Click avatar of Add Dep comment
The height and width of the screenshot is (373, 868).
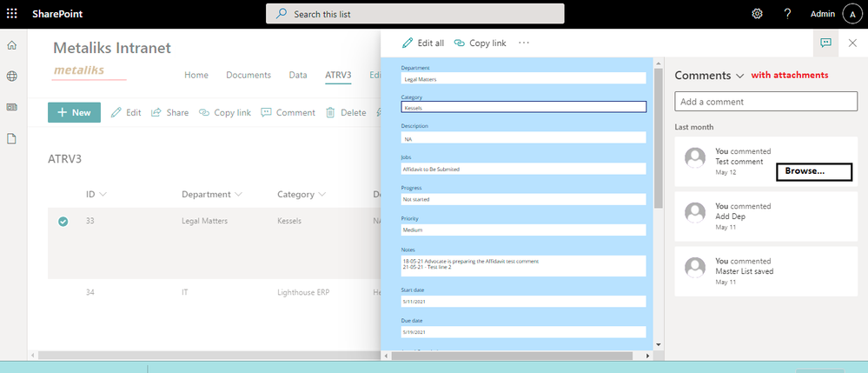pos(695,212)
